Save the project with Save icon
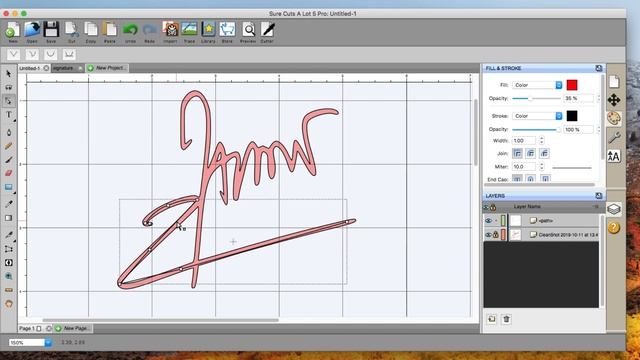 (x=51, y=31)
